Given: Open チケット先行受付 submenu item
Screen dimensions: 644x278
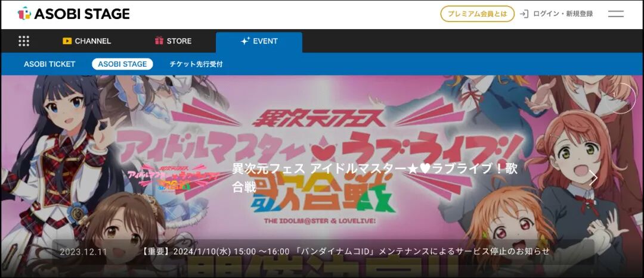Looking at the screenshot, I should click(196, 64).
